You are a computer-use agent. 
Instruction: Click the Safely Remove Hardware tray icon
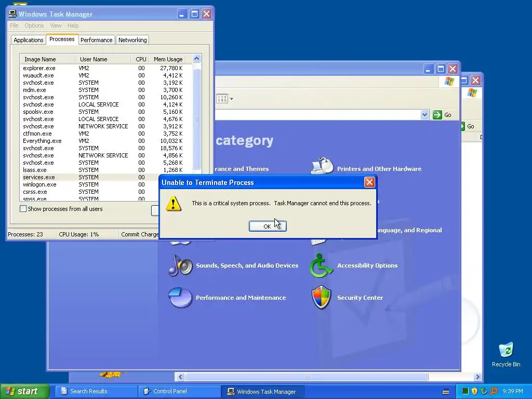coord(484,391)
